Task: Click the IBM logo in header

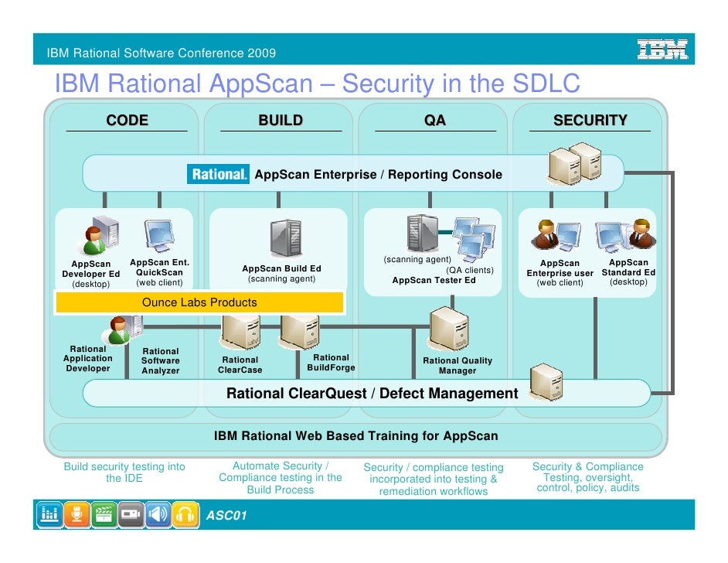Action: click(x=662, y=49)
